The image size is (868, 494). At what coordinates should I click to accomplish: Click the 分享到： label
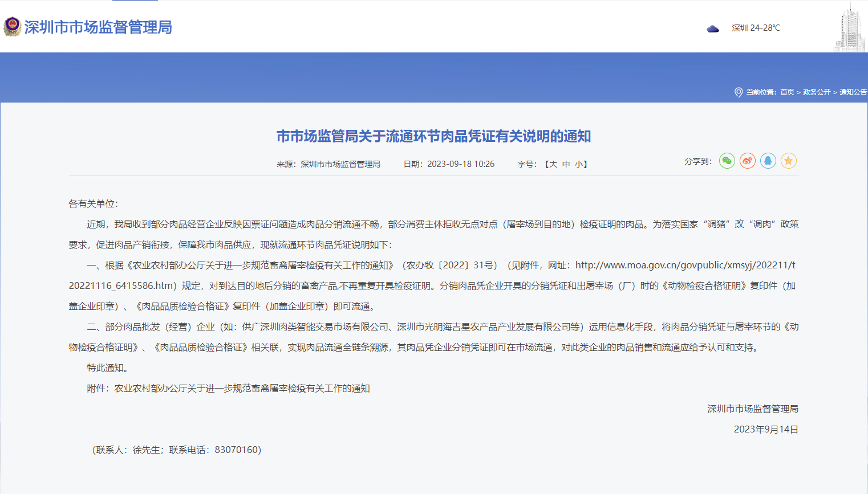(699, 161)
